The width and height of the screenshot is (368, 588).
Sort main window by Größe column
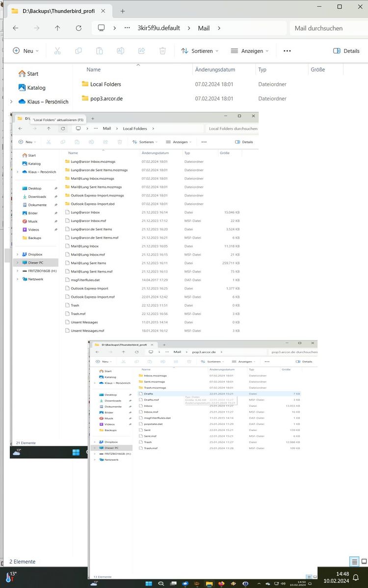(317, 70)
